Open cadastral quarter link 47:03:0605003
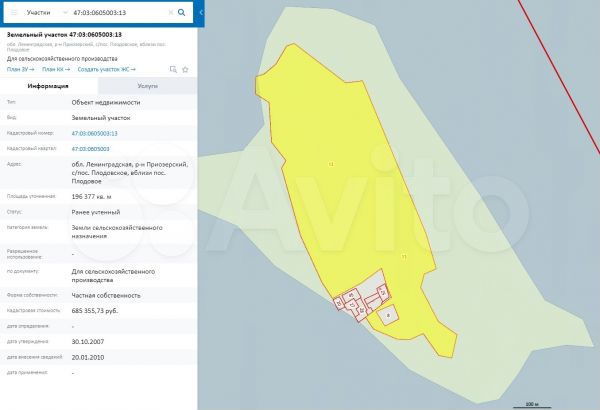 tap(90, 148)
